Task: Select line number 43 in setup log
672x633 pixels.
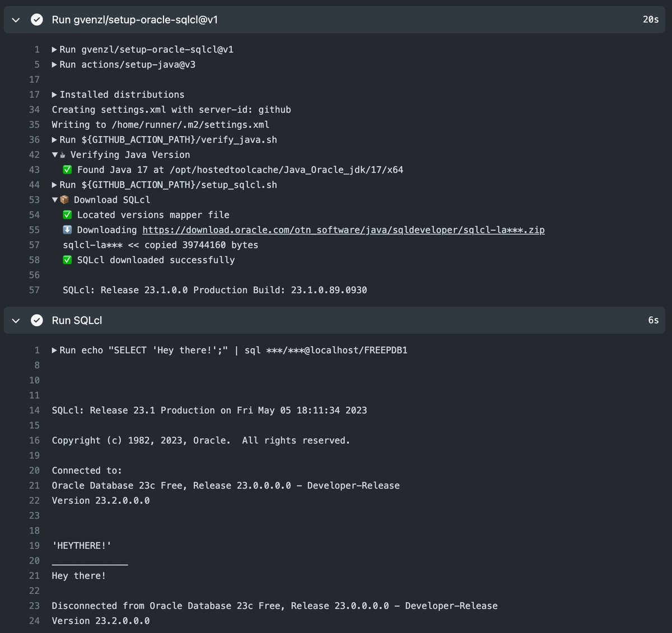Action: click(34, 170)
